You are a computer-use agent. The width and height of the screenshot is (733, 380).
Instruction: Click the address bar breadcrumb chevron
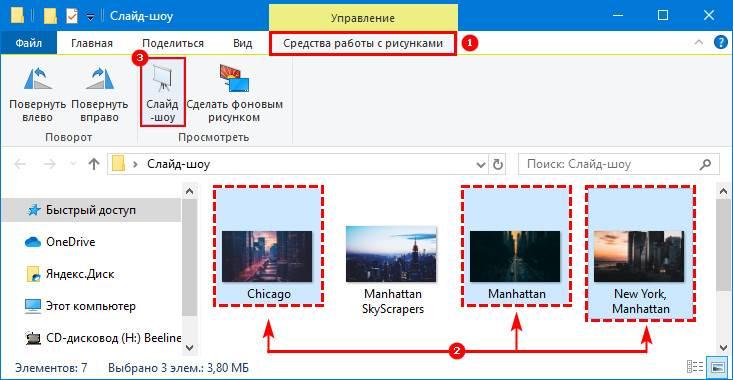(x=136, y=164)
